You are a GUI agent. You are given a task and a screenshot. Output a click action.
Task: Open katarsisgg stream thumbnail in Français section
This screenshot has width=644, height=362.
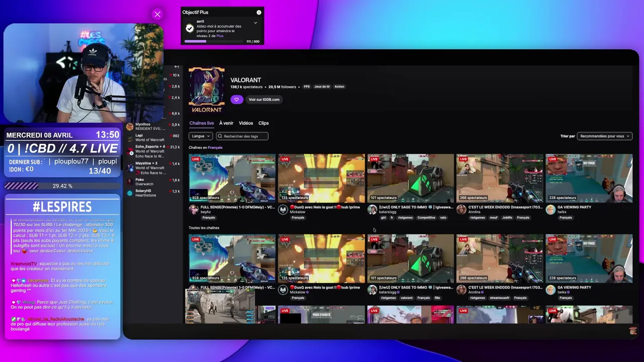click(411, 178)
